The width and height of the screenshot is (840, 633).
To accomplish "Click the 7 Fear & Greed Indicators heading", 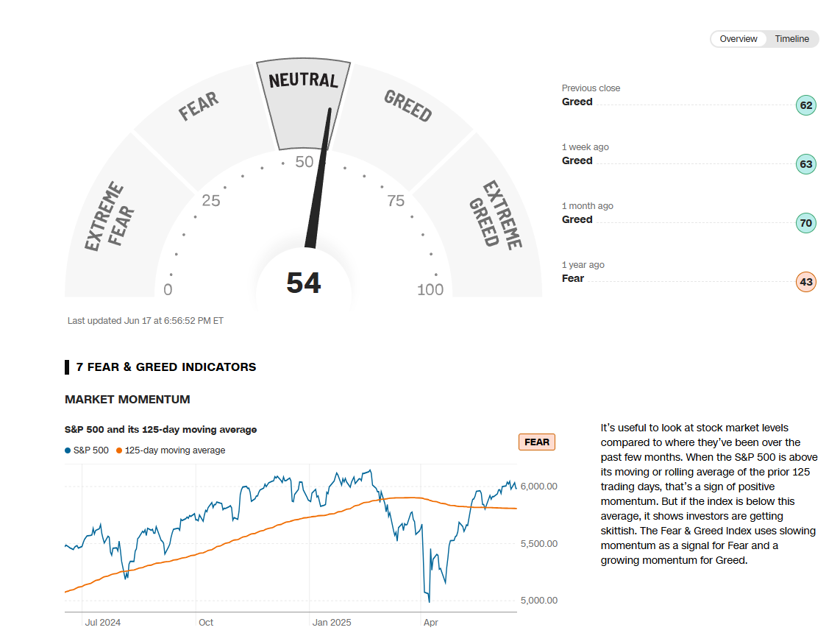I will coord(165,367).
